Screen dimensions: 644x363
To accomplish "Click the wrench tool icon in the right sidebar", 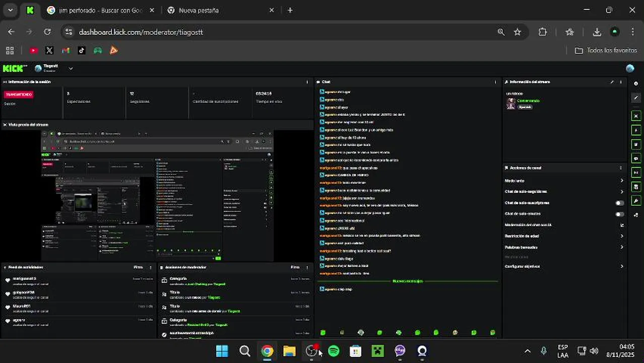I will click(x=636, y=201).
